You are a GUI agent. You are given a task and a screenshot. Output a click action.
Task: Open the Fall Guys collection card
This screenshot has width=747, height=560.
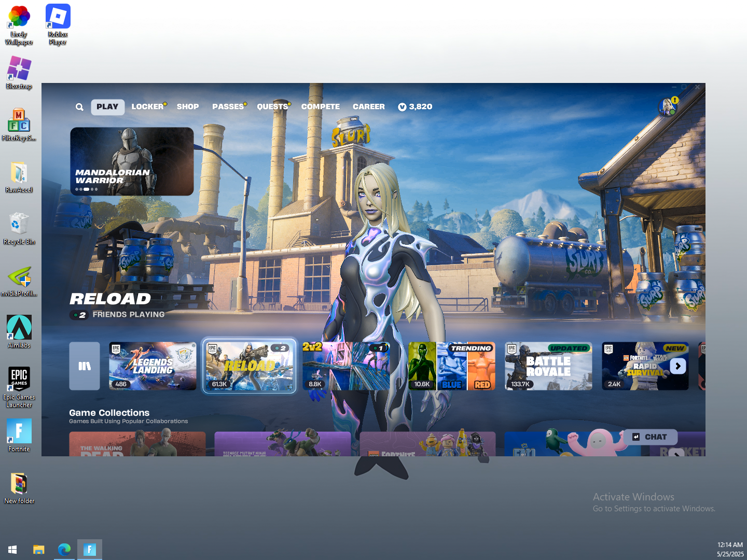[x=572, y=444]
